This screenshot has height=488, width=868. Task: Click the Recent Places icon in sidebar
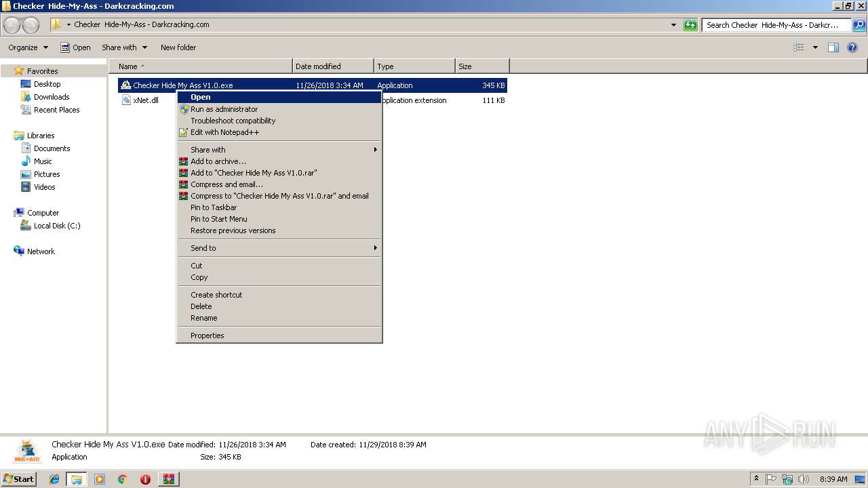click(x=26, y=110)
